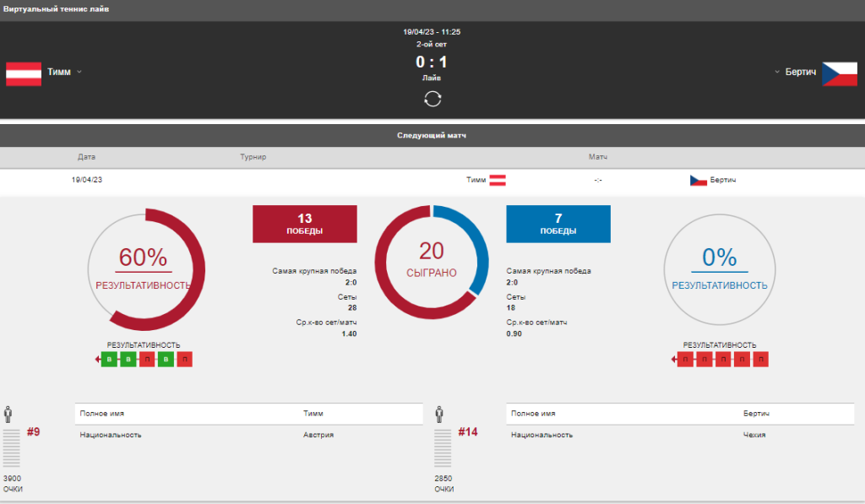Click the player silhouette icon next to #9

pyautogui.click(x=8, y=415)
